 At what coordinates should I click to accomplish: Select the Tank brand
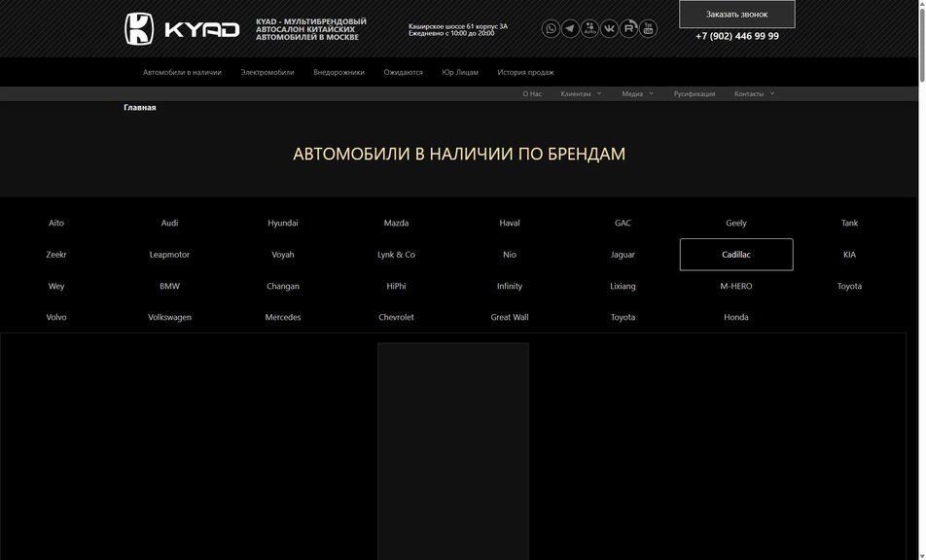click(850, 223)
